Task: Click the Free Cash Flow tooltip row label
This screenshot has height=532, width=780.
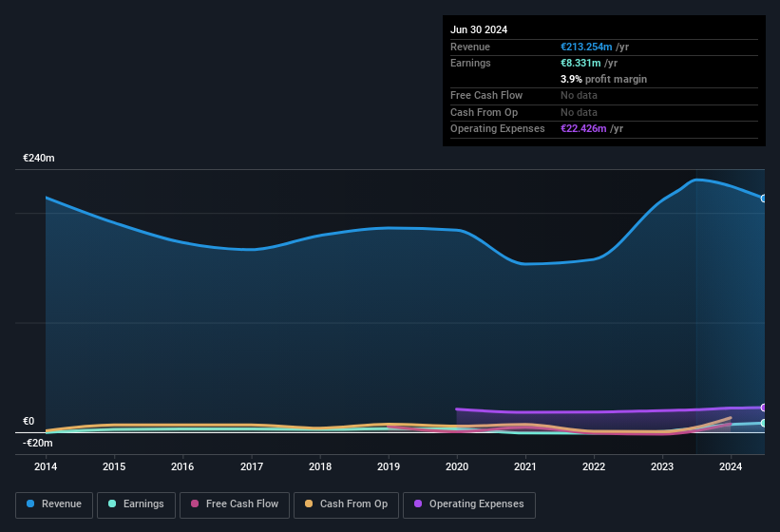Action: coord(486,95)
